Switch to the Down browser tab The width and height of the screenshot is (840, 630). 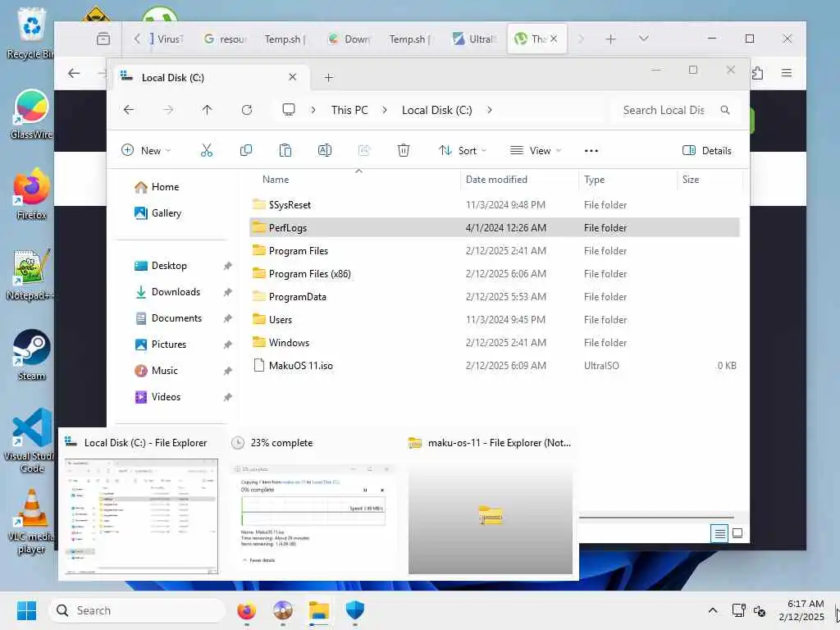pos(349,39)
